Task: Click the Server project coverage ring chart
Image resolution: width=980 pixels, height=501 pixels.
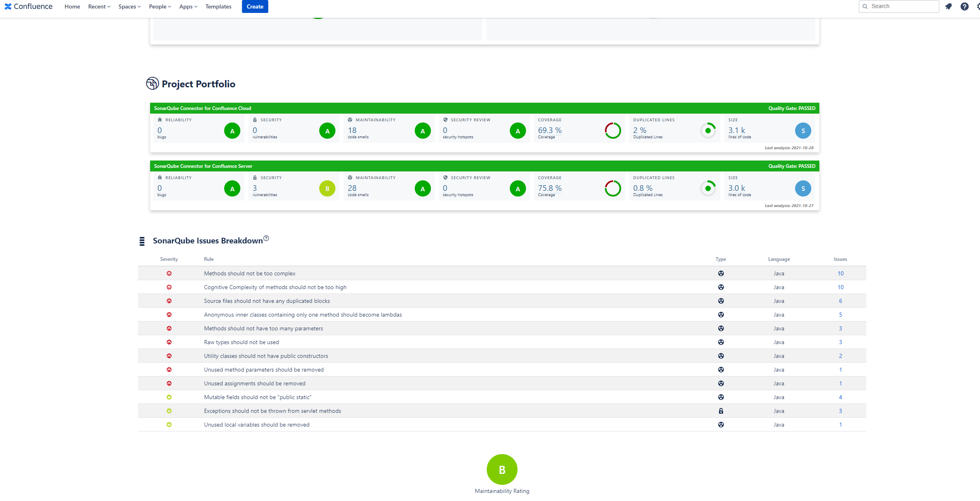Action: click(x=613, y=188)
